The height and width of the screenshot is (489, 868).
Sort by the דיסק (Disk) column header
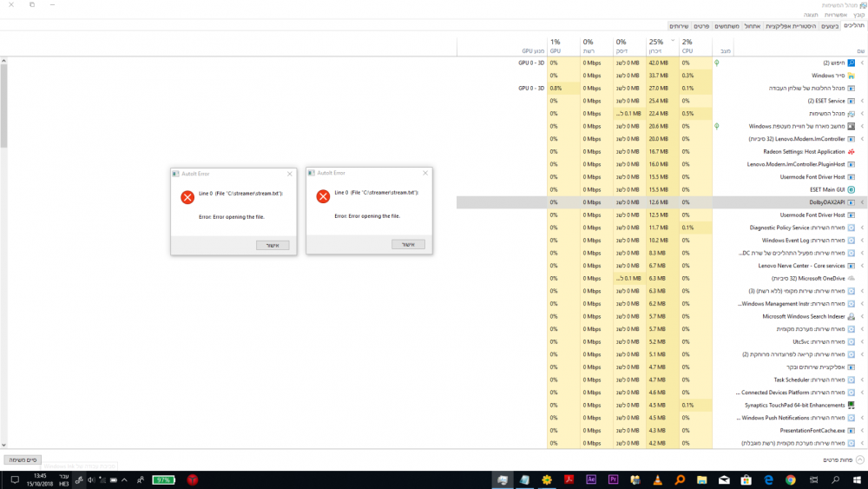click(628, 47)
